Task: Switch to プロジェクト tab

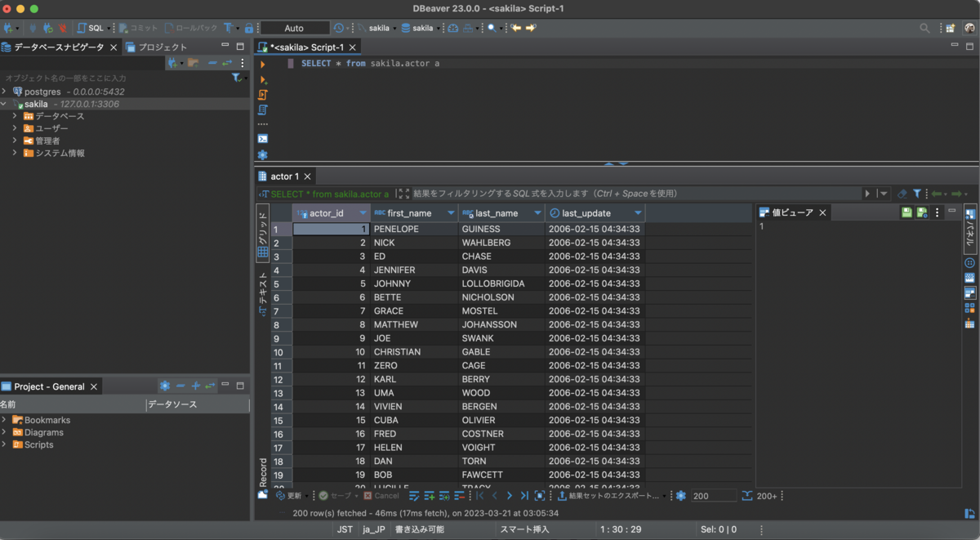Action: 157,47
